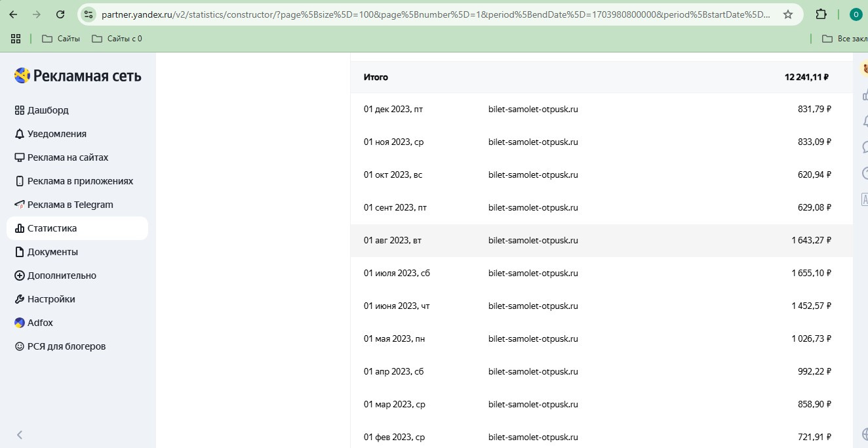
Task: Expand the Дополнительно menu item
Action: tap(55, 275)
